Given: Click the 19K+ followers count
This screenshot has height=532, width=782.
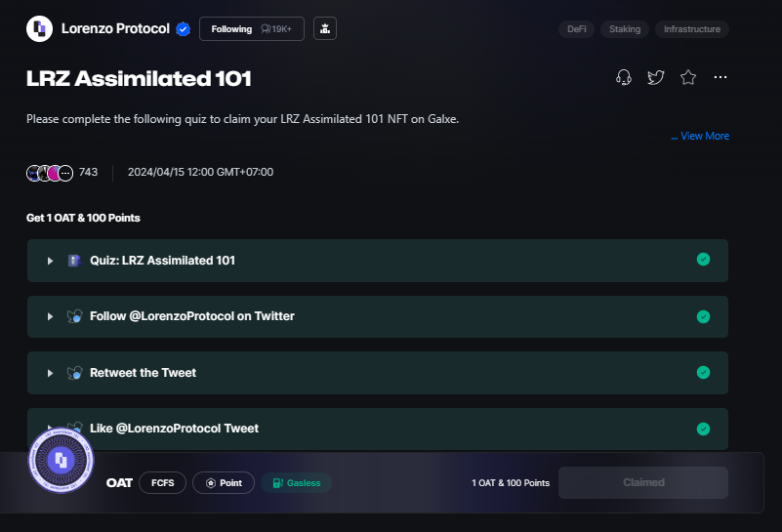Looking at the screenshot, I should coord(277,29).
